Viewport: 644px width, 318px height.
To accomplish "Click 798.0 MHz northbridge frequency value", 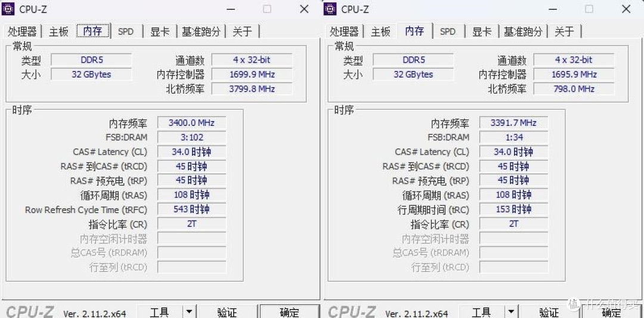I will coord(574,89).
